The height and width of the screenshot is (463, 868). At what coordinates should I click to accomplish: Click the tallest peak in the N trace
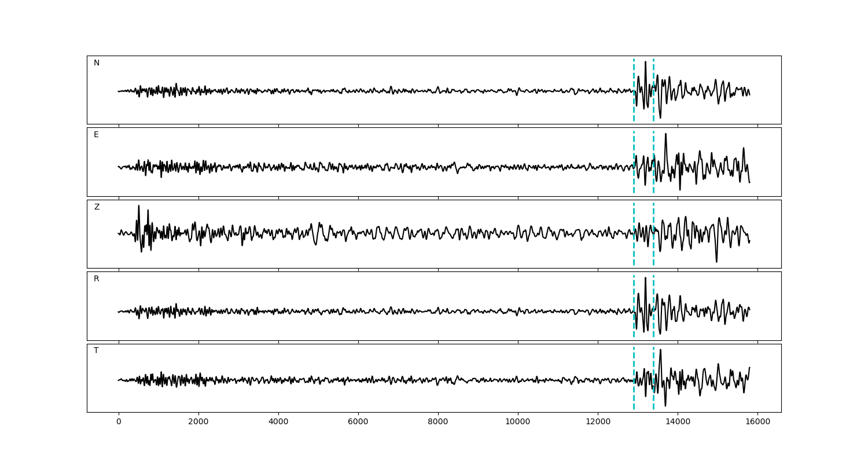[x=645, y=63]
